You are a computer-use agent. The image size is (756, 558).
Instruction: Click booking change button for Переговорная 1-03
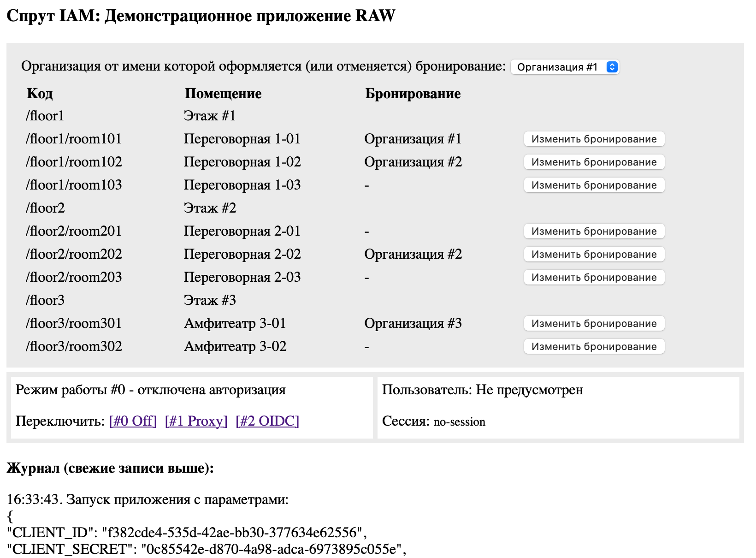594,185
